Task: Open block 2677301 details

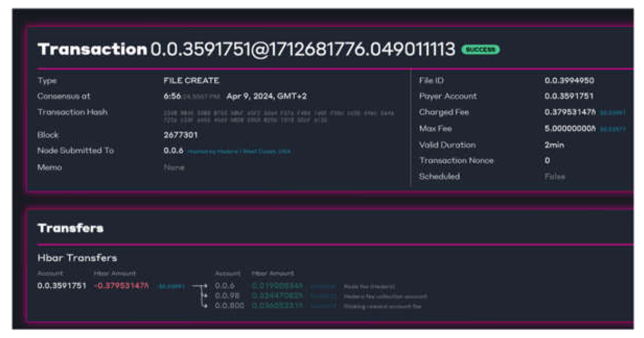Action: tap(181, 135)
